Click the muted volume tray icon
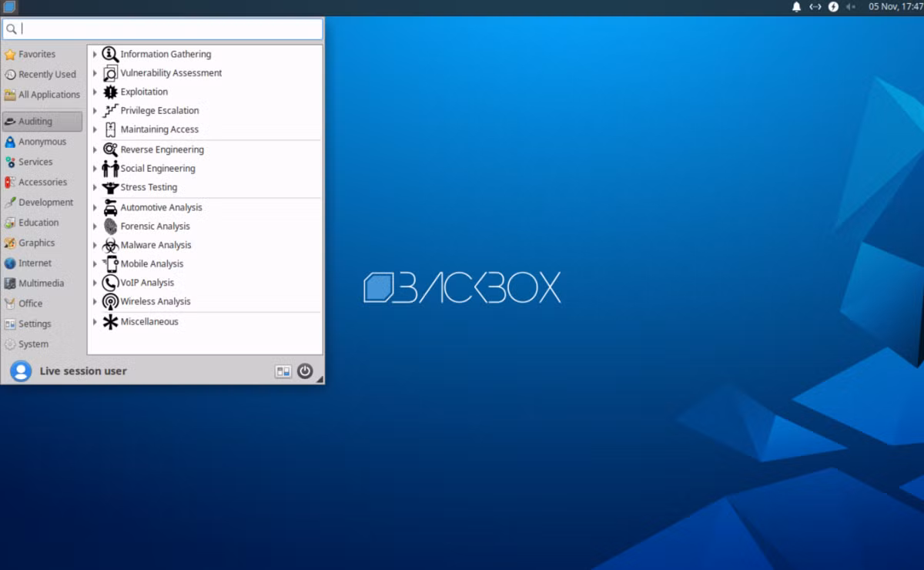This screenshot has width=924, height=570. click(x=851, y=7)
